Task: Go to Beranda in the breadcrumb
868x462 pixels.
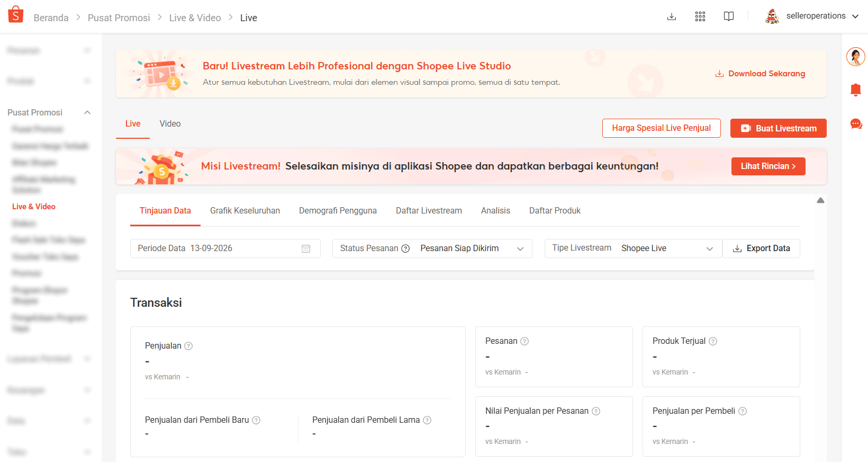Action: 51,18
